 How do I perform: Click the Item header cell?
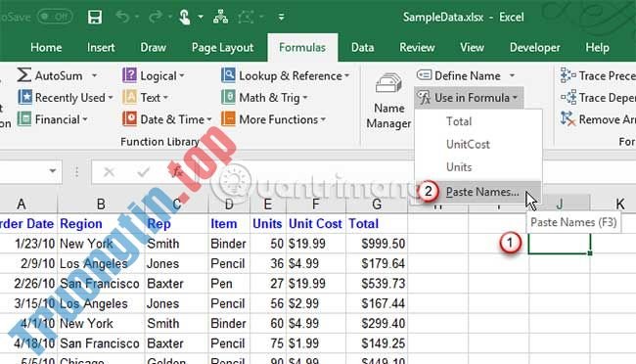228,224
